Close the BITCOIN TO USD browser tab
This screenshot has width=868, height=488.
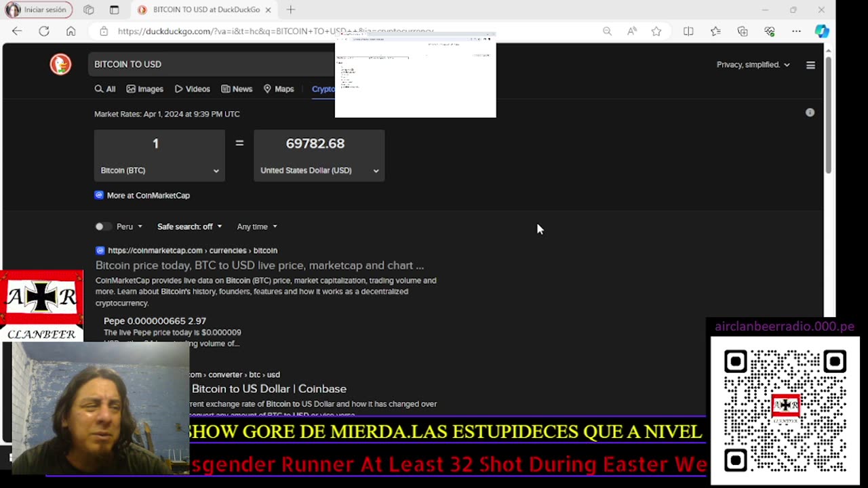point(269,9)
